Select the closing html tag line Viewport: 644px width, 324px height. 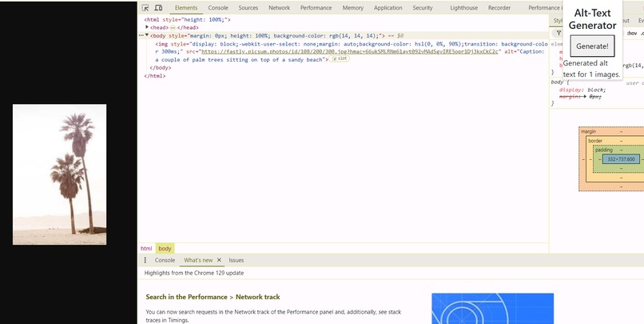point(155,76)
